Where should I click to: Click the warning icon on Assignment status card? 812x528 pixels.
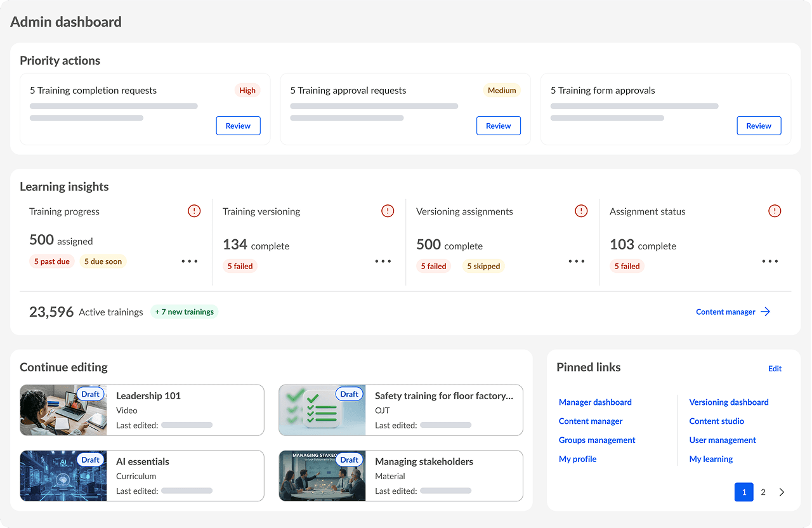(x=775, y=211)
